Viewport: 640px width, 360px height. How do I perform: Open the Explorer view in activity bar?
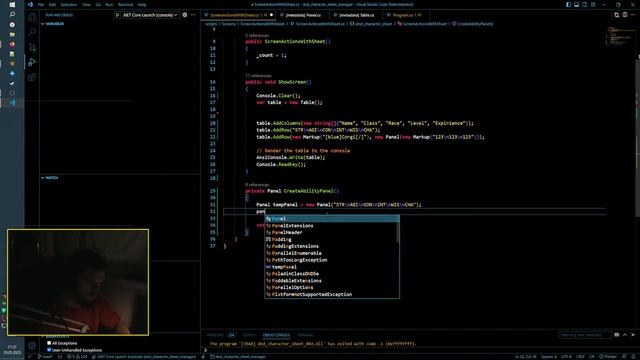coord(32,18)
